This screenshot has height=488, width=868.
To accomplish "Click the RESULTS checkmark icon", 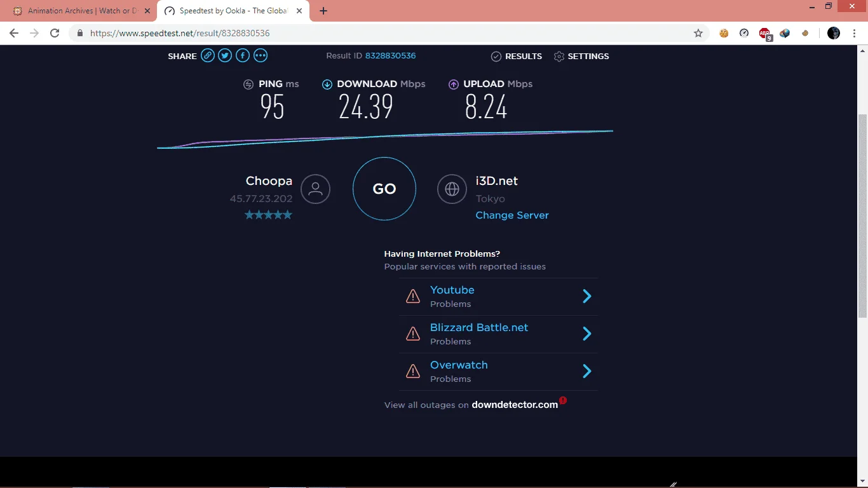I will (x=496, y=57).
